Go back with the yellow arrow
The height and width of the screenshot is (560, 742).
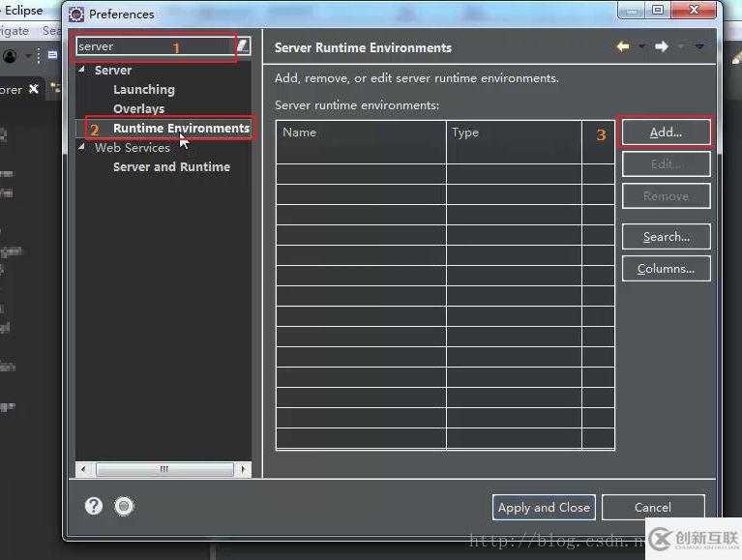[623, 46]
